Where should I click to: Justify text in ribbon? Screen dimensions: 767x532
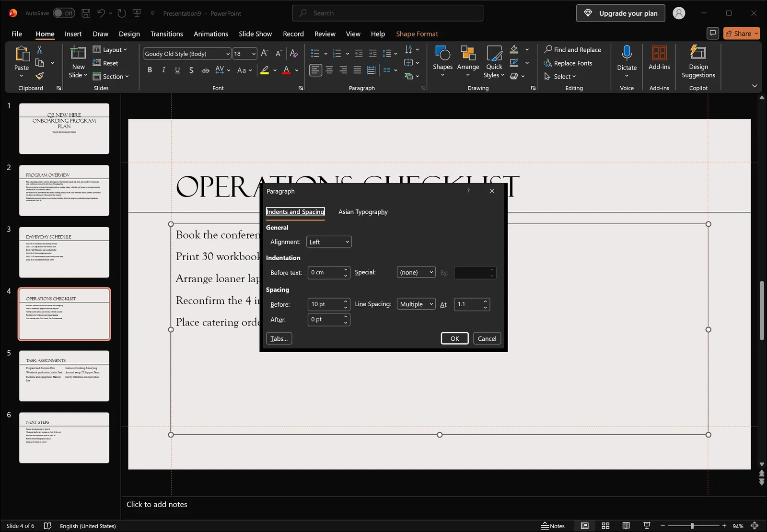(x=357, y=70)
